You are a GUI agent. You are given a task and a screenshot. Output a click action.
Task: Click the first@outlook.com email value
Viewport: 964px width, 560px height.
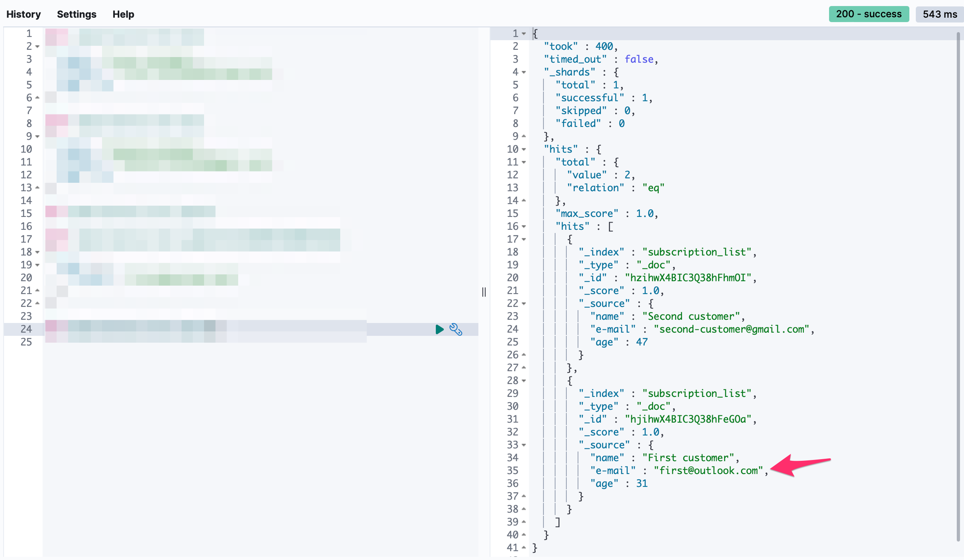pyautogui.click(x=708, y=470)
